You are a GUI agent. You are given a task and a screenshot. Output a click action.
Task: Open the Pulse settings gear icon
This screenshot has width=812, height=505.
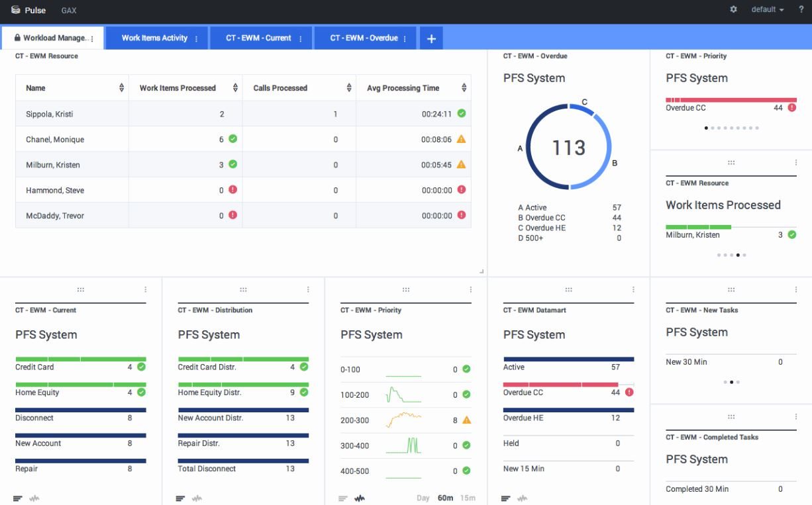733,9
